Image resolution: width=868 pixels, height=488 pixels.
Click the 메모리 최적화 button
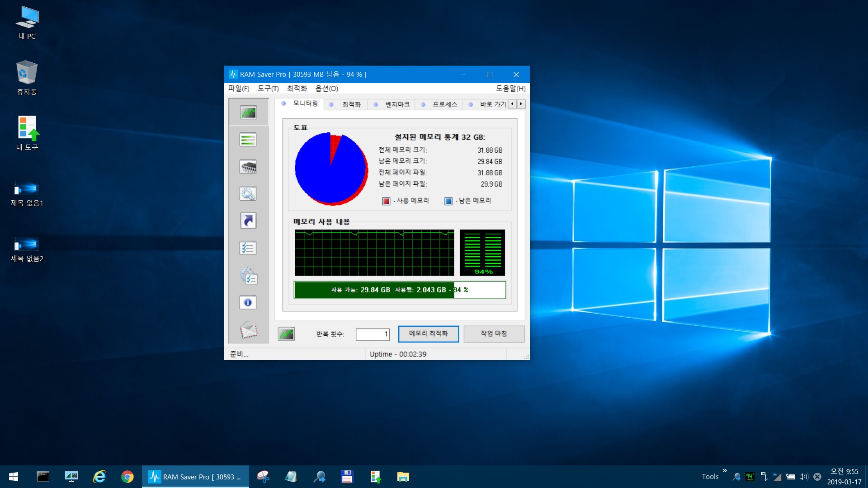429,333
